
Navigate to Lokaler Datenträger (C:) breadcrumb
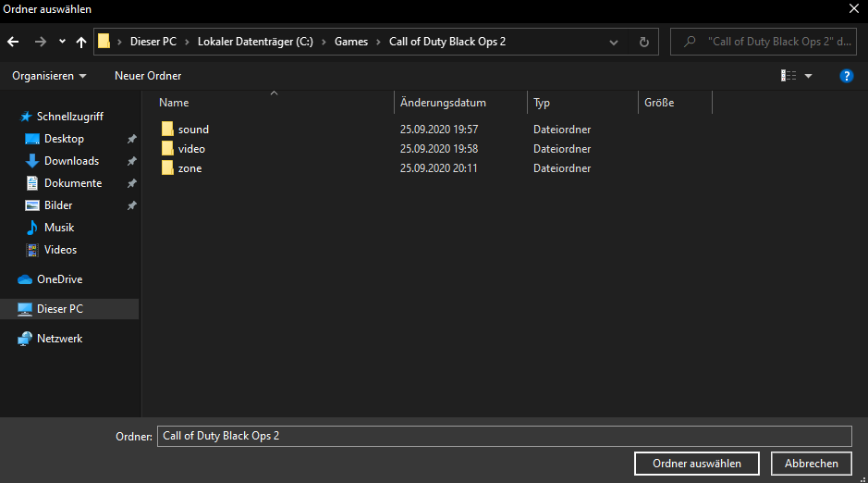pyautogui.click(x=255, y=42)
